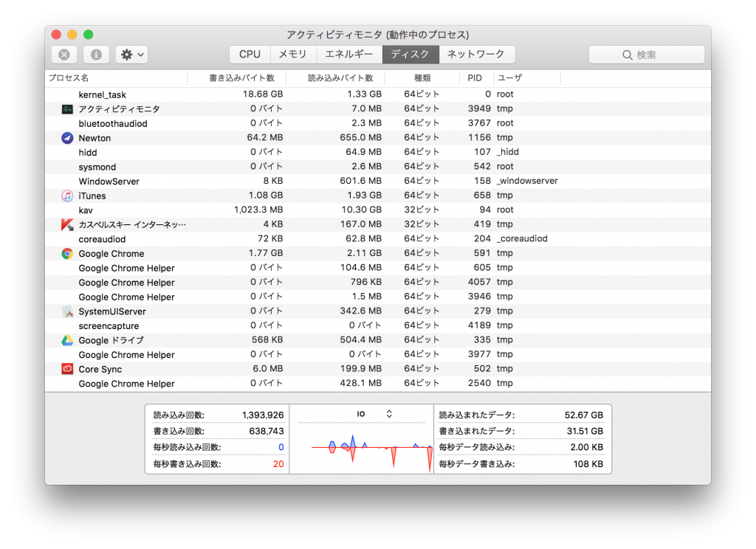
Task: Click the 32ビット type cell of kav
Action: (x=422, y=210)
